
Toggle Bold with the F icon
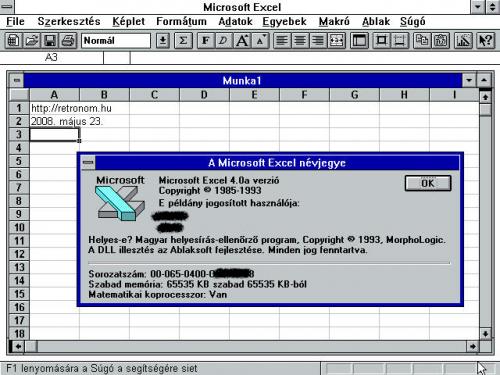point(206,41)
